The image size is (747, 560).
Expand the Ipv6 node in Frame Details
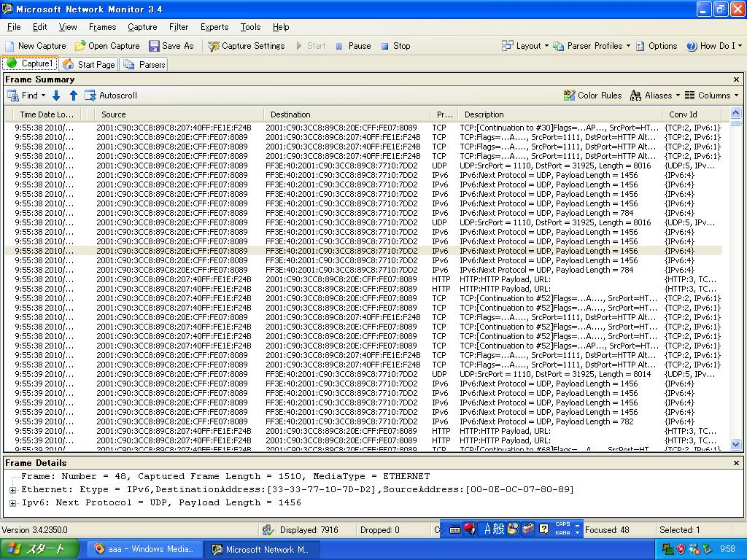[x=13, y=503]
